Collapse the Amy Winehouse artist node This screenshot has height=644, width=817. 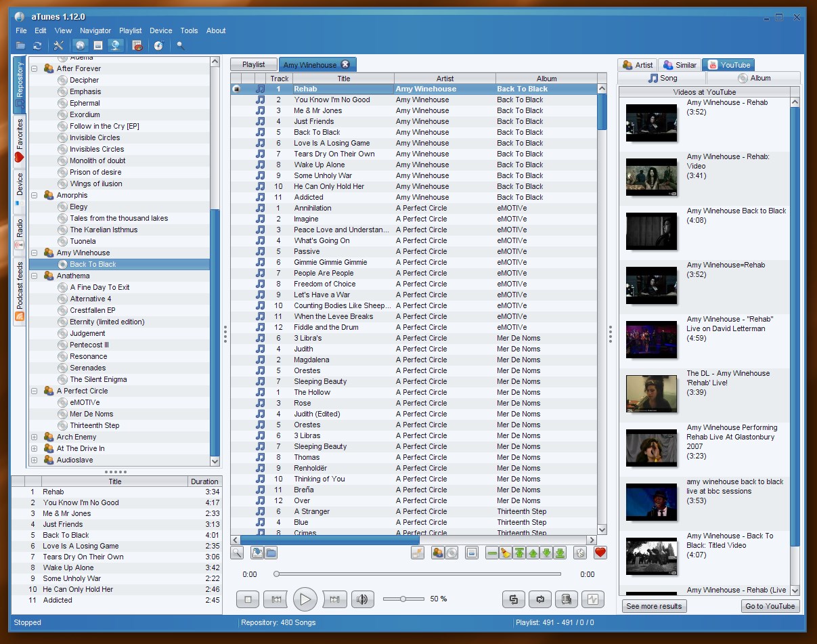[35, 253]
